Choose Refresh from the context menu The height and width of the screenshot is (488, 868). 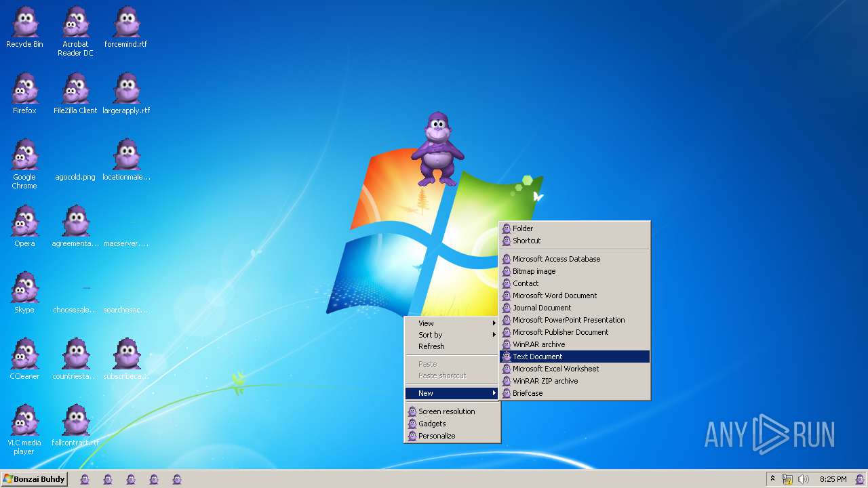tap(452, 346)
